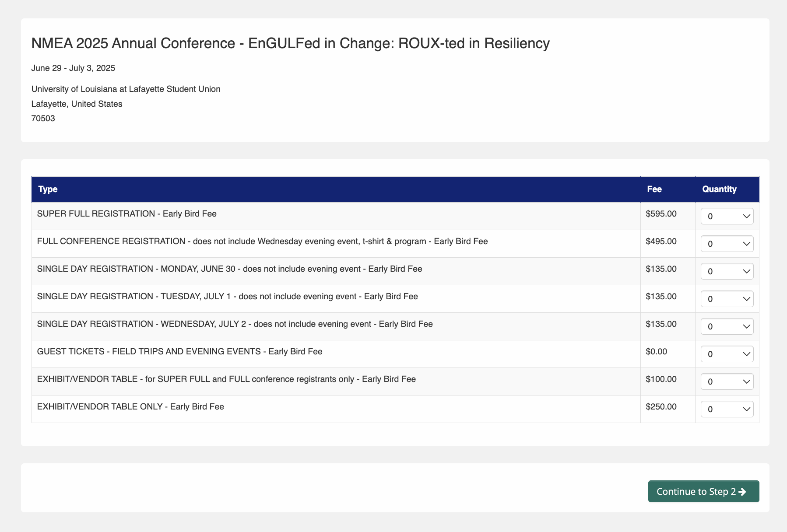
Task: Open quantity dropdown for Exhibit/Vendor Table Only
Action: (x=727, y=409)
